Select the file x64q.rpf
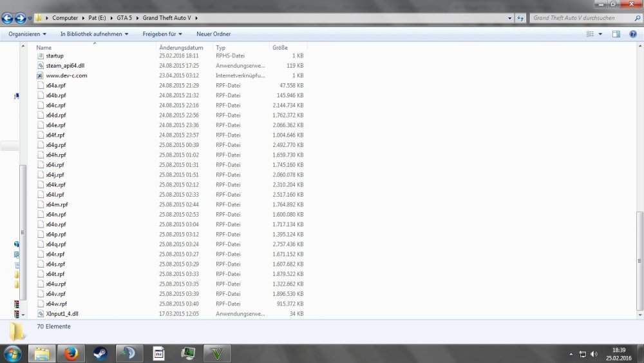The image size is (644, 363). click(x=56, y=244)
